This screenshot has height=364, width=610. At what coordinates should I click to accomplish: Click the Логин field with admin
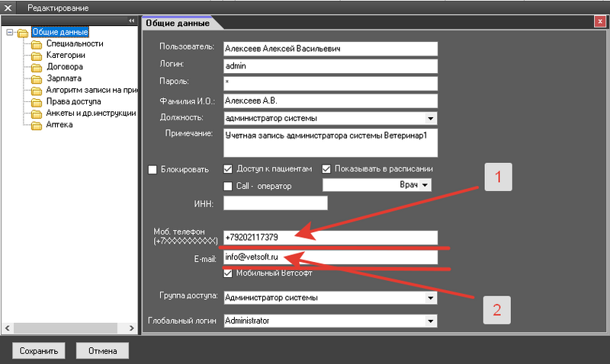click(331, 66)
